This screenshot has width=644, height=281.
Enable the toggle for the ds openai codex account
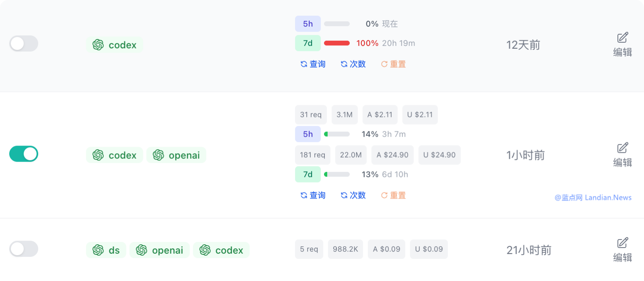(x=24, y=249)
